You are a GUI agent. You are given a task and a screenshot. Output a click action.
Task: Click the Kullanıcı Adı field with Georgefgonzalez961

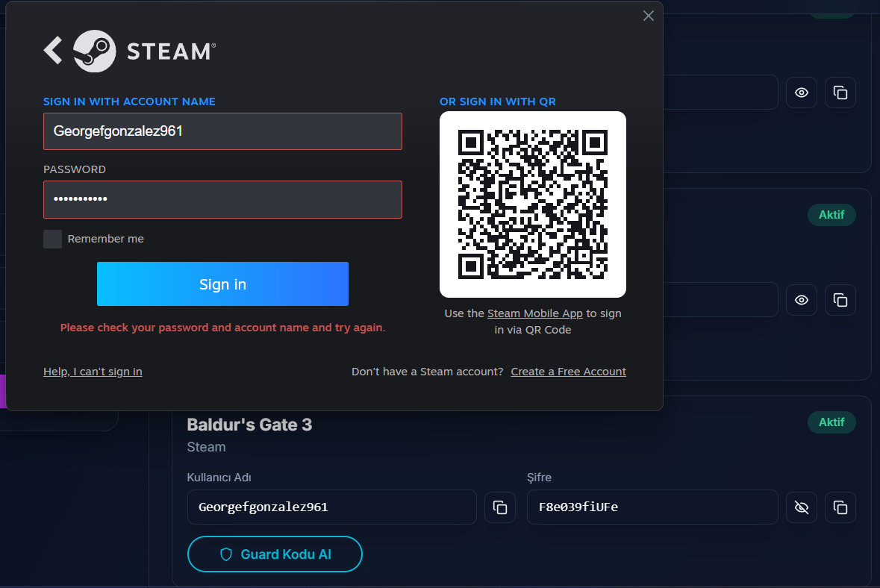(x=331, y=507)
